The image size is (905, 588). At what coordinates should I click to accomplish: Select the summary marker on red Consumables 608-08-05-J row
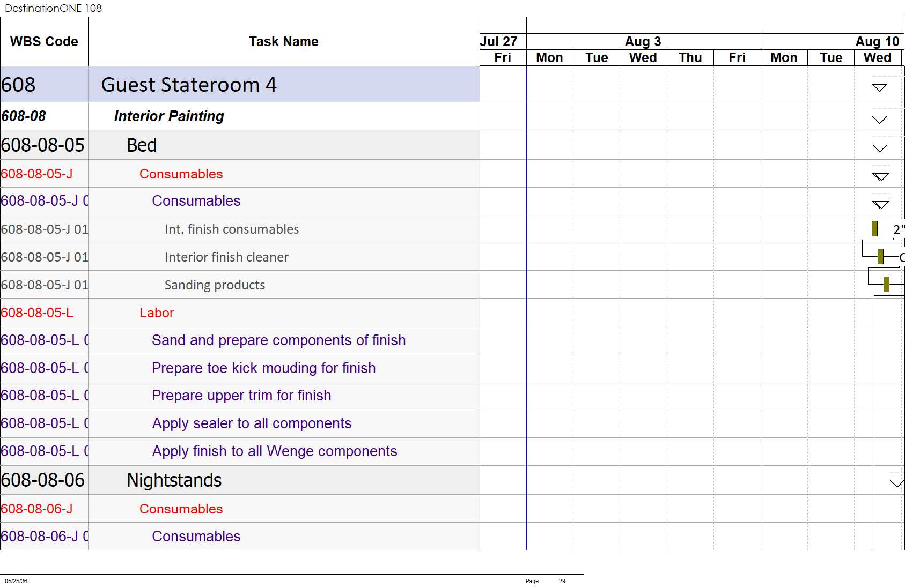tap(880, 177)
